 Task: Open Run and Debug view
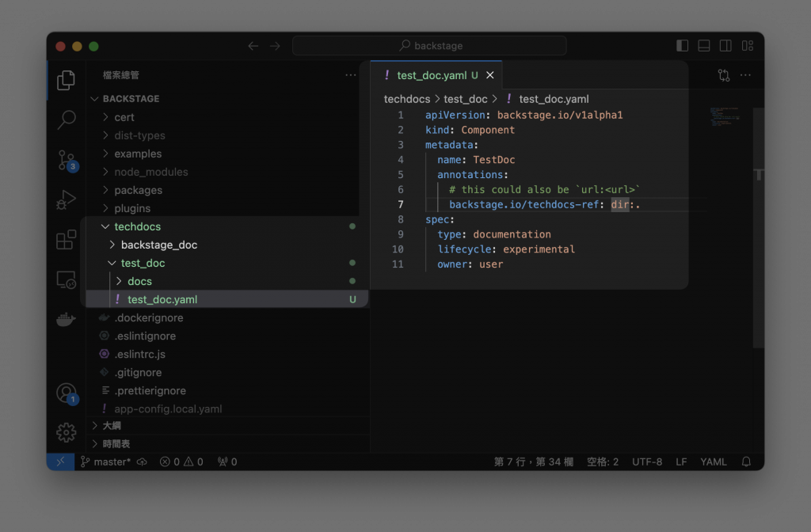pos(66,199)
